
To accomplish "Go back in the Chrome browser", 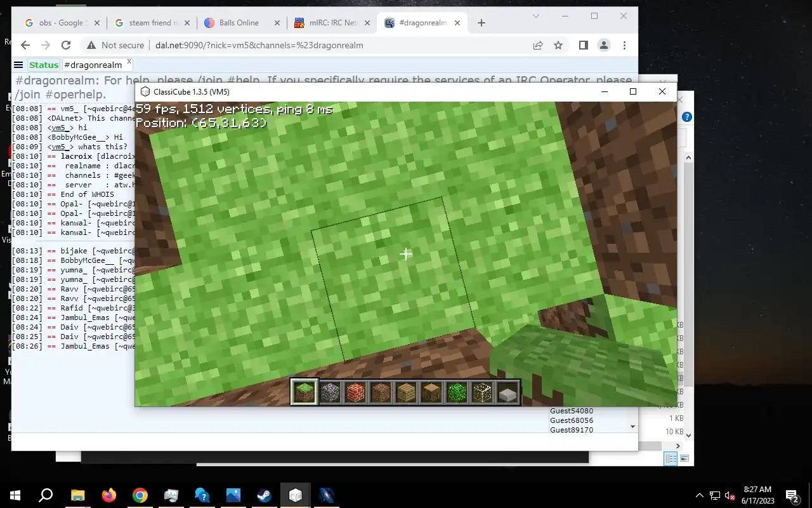I will point(25,45).
